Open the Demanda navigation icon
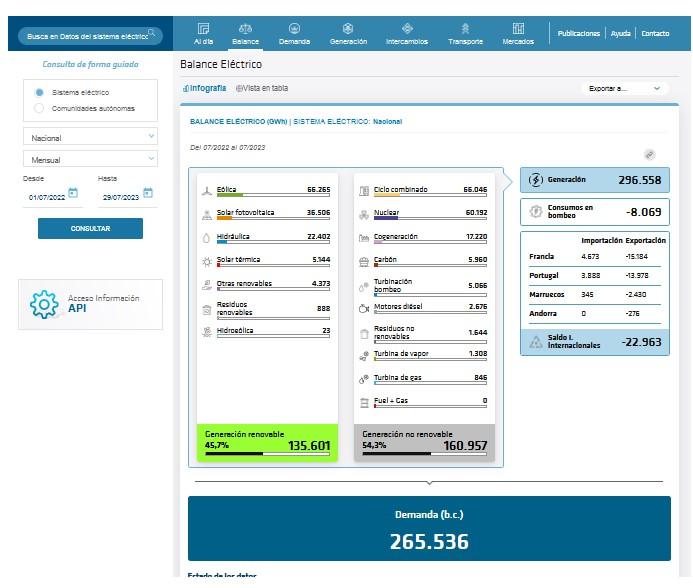Viewport: 693px width, 588px height. coord(294,29)
